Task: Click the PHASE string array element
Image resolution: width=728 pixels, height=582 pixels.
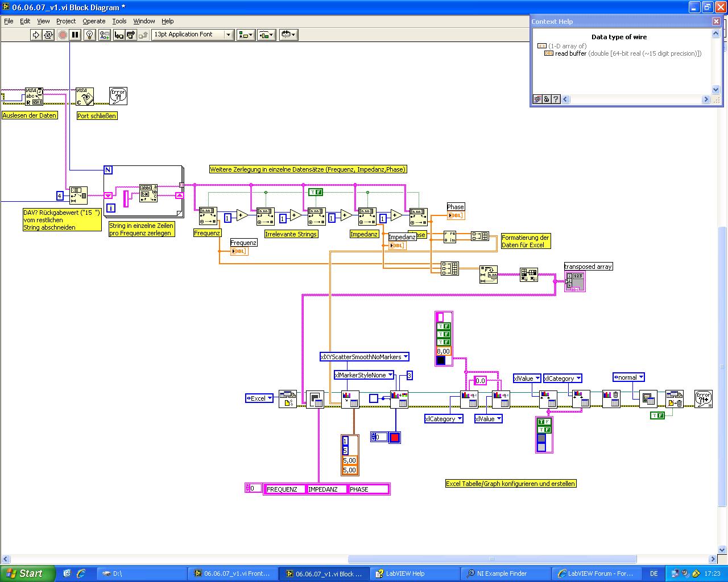Action: pos(368,489)
